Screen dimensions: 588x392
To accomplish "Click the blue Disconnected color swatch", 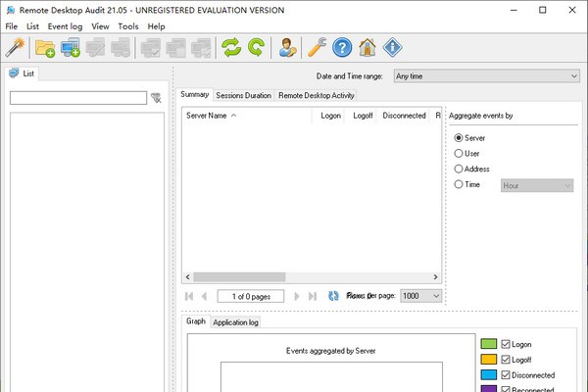I will click(489, 374).
